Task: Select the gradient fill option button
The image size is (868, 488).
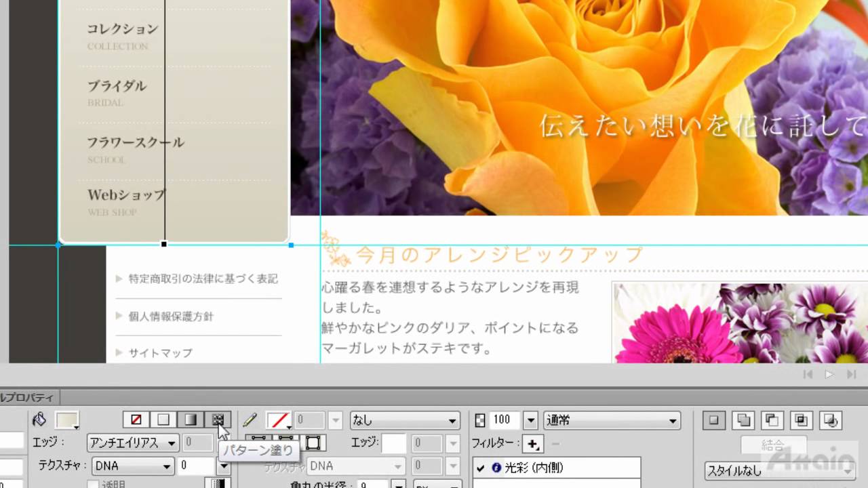Action: (x=191, y=420)
